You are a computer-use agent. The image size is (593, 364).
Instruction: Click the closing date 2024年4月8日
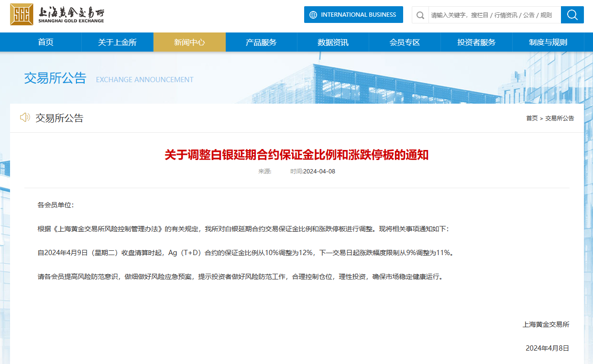click(x=548, y=348)
